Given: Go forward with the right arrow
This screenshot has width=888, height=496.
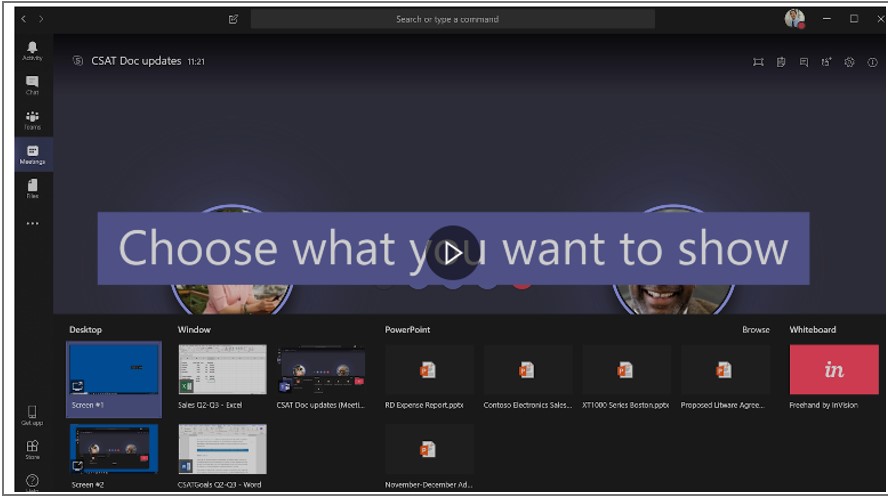Looking at the screenshot, I should 41,19.
